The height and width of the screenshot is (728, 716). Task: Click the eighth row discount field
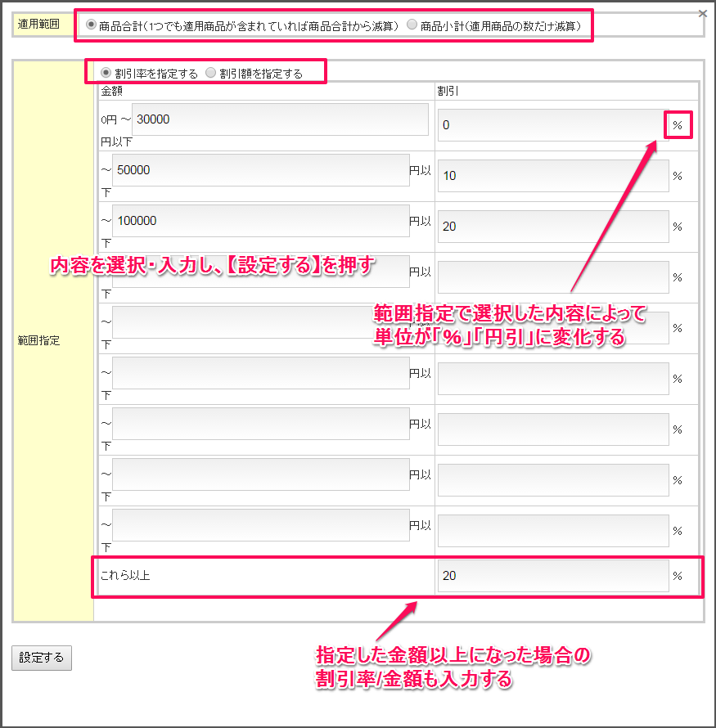(x=552, y=480)
